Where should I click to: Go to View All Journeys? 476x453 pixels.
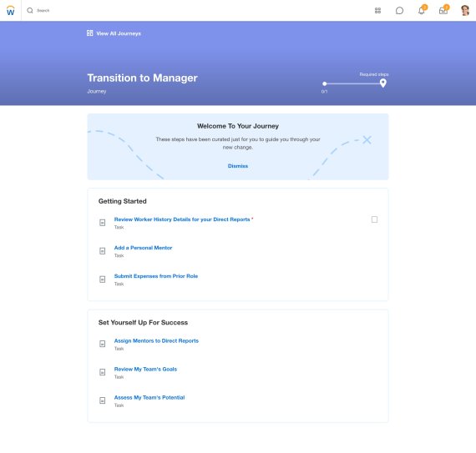click(119, 33)
